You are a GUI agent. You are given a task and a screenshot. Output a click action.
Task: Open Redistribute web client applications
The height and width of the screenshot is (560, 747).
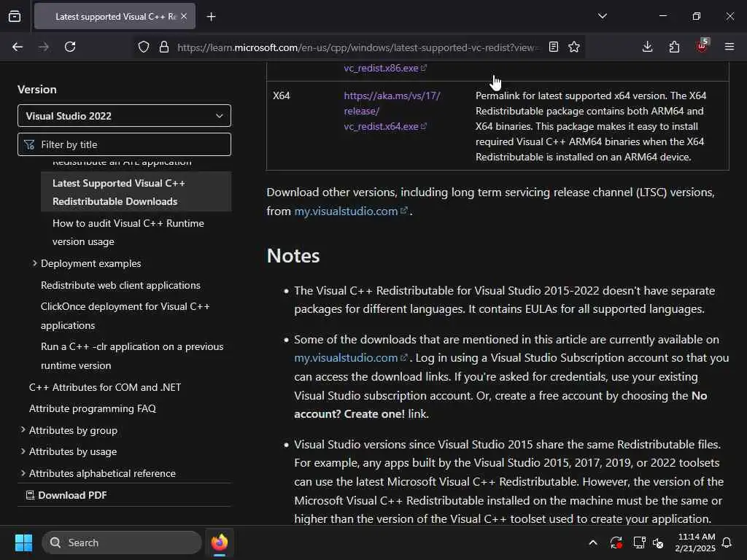(x=120, y=285)
